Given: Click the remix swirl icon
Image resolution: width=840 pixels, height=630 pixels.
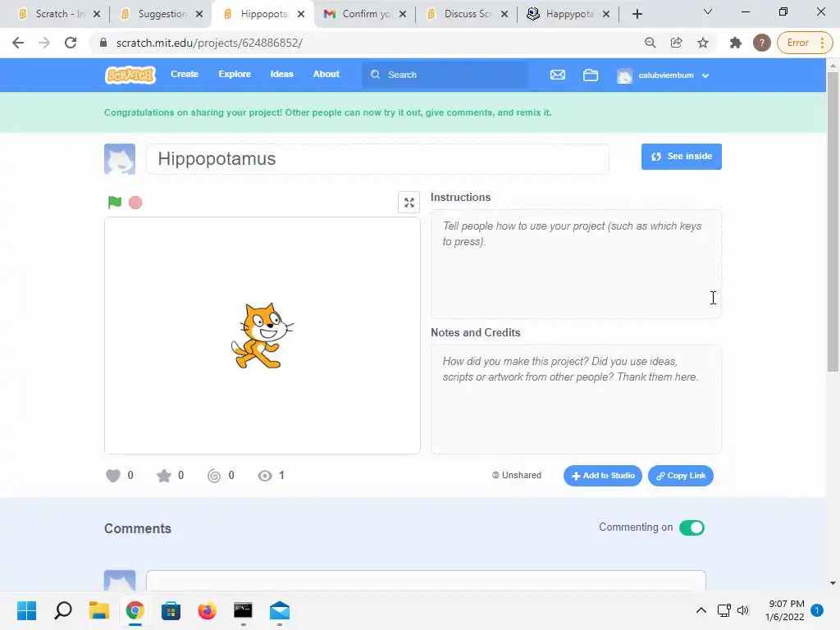Looking at the screenshot, I should (214, 476).
